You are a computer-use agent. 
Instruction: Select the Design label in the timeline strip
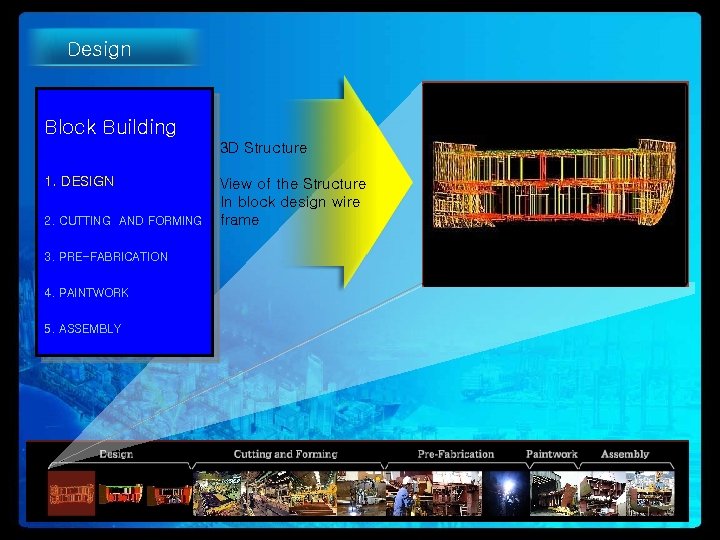point(116,454)
